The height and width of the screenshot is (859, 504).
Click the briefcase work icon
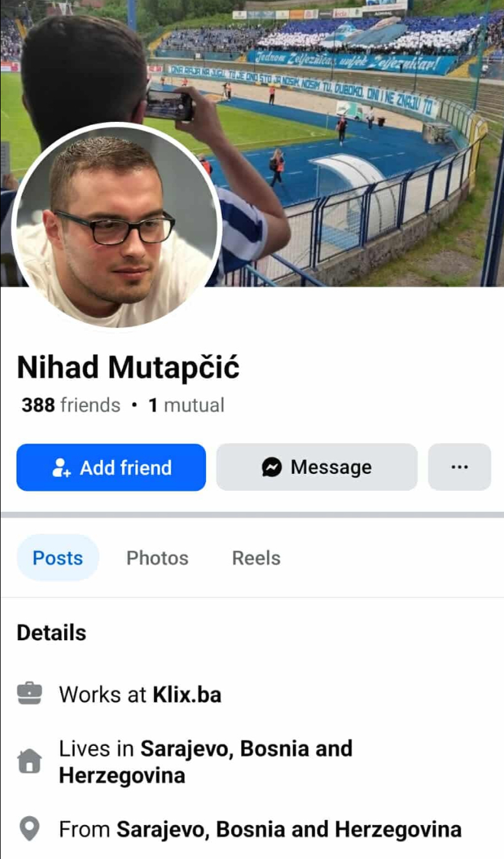point(30,694)
